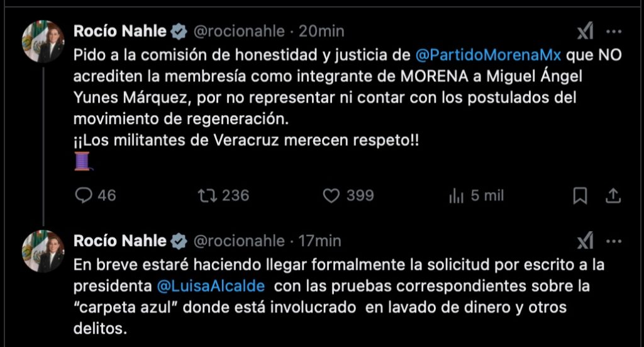Open Rocío Nahle's name on the first tweet
Screen dimensions: 644x347
tap(120, 31)
